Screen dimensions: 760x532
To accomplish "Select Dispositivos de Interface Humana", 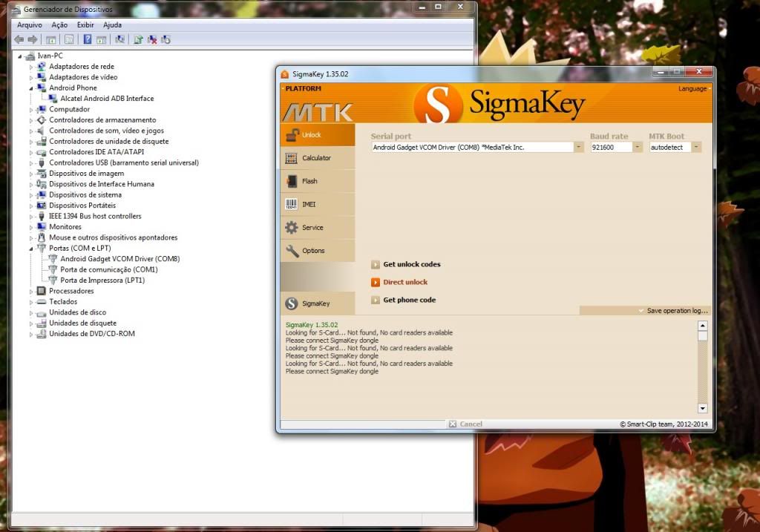I will pos(102,184).
